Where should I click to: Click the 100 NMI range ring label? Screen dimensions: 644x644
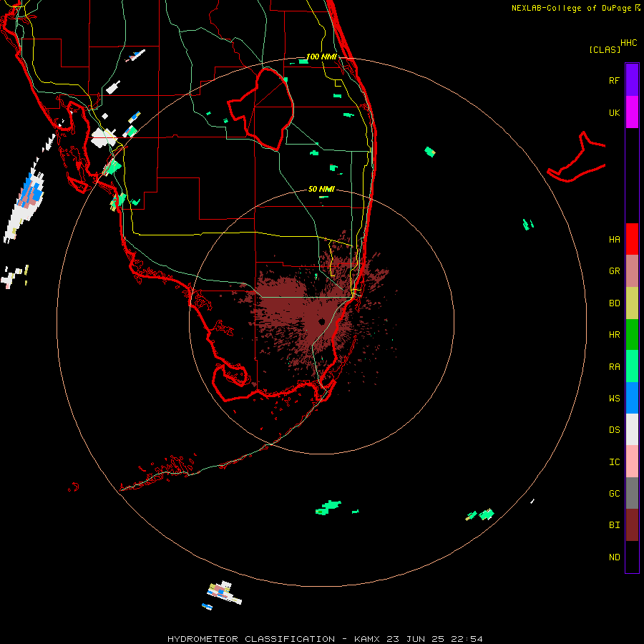coord(321,57)
